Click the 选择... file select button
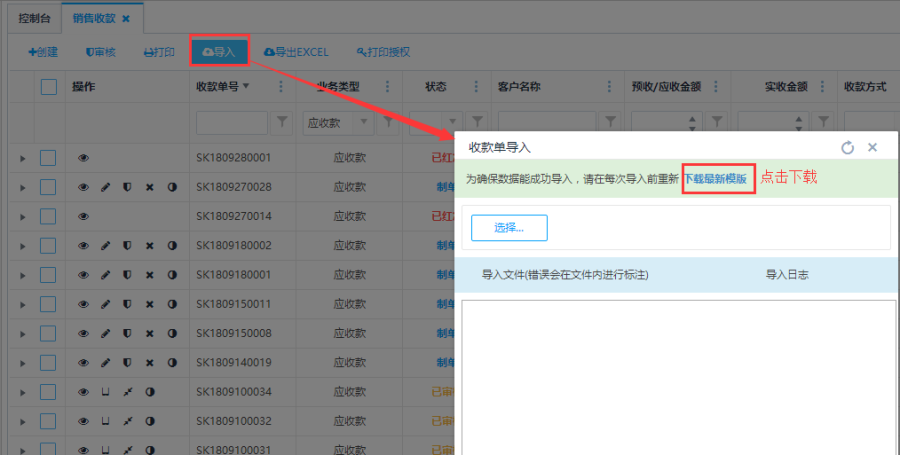Viewport: 900px width, 455px height. (509, 227)
